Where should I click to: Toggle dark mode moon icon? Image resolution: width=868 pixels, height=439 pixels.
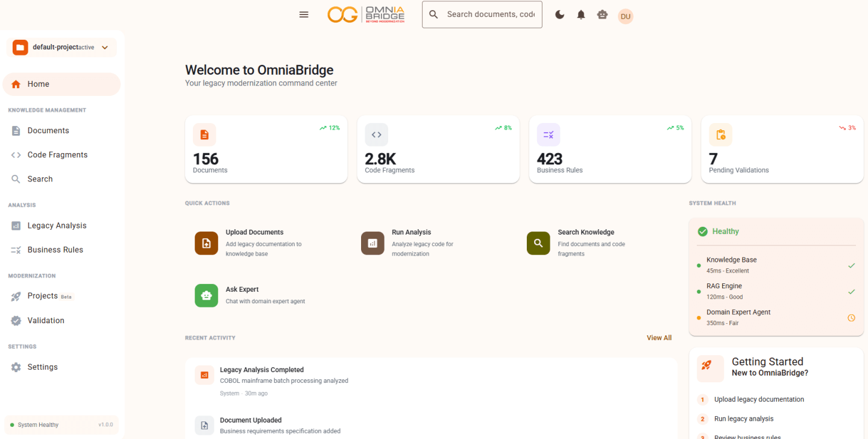tap(560, 15)
